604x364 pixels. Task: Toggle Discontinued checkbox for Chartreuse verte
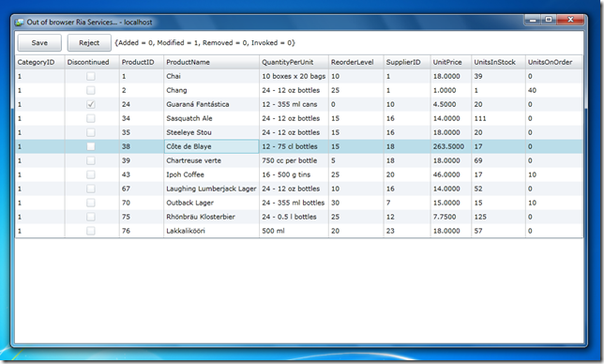pos(91,160)
